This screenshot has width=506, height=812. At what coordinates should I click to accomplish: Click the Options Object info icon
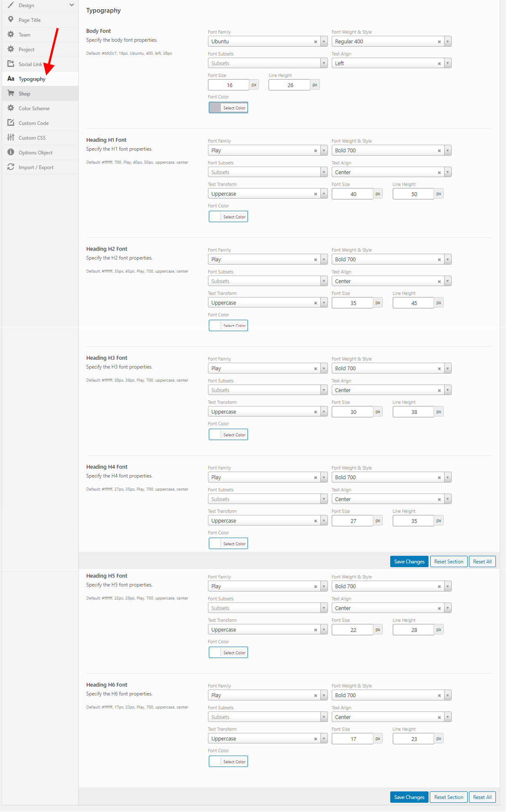tap(11, 152)
